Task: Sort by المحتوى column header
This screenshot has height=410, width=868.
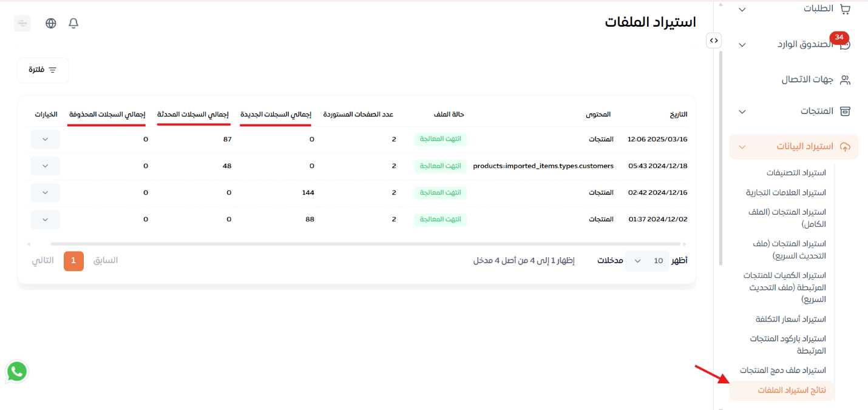Action: click(598, 114)
